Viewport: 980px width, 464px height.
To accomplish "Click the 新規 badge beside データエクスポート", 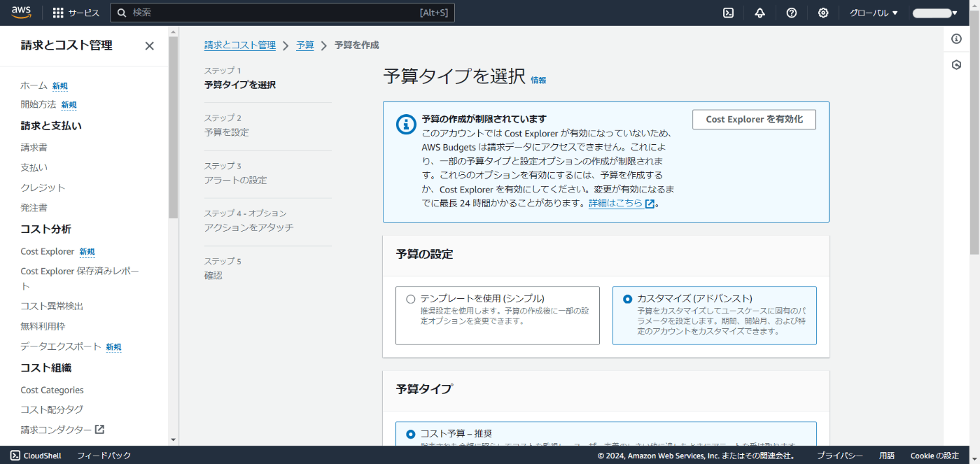I will pyautogui.click(x=113, y=347).
